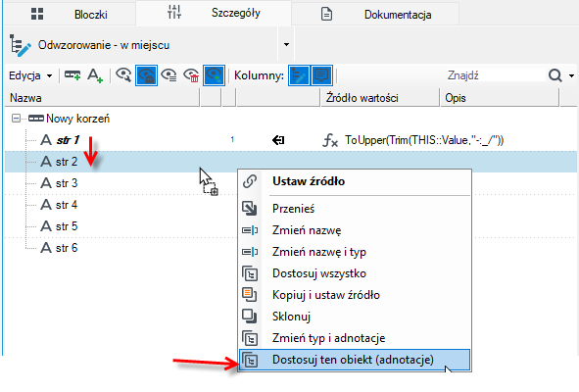Choose Zmień nazwę i typ menu entry
579x392 pixels.
[x=355, y=252]
